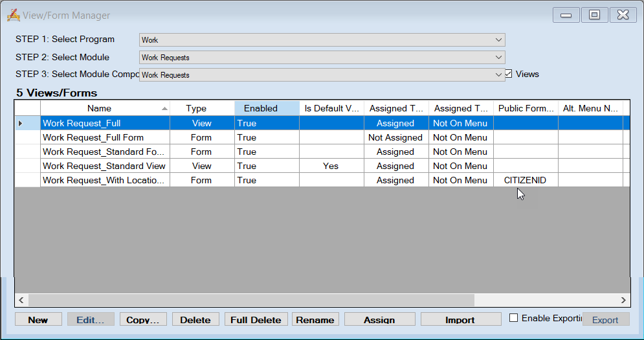
Task: Click Type cell of Work Request_Standard View
Action: (202, 166)
